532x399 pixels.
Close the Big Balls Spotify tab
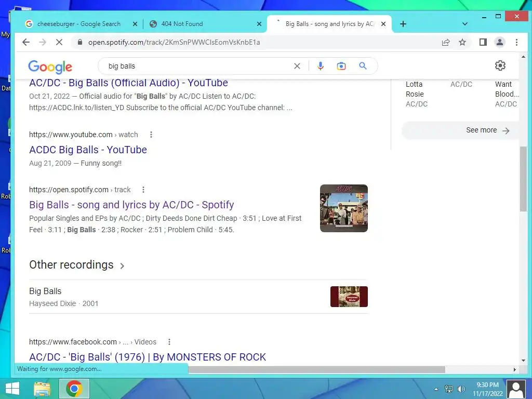pos(383,24)
